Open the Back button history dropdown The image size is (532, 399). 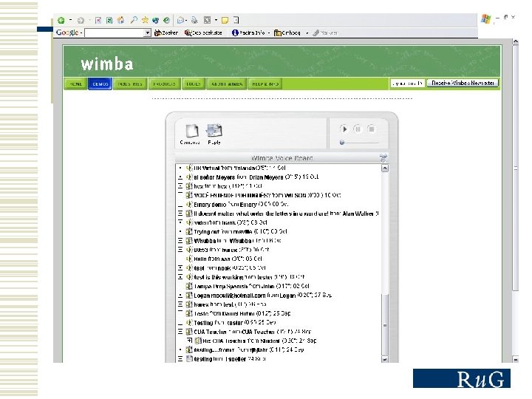[x=71, y=21]
